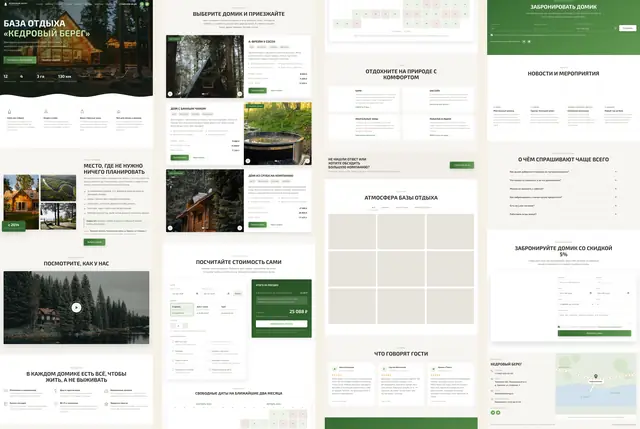This screenshot has height=429, width=640.
Task: Expand fourth FAQ question
Action: click(x=563, y=197)
